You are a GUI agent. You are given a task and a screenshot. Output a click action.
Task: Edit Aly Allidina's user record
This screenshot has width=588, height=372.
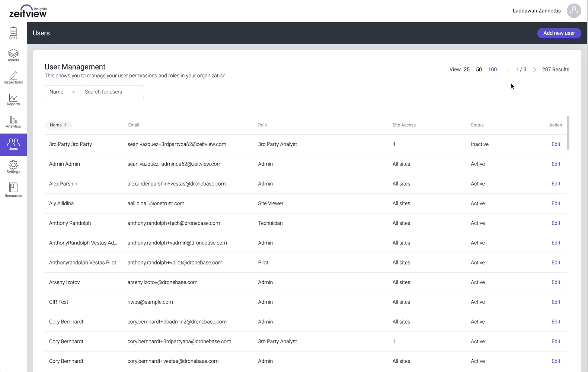(x=556, y=203)
